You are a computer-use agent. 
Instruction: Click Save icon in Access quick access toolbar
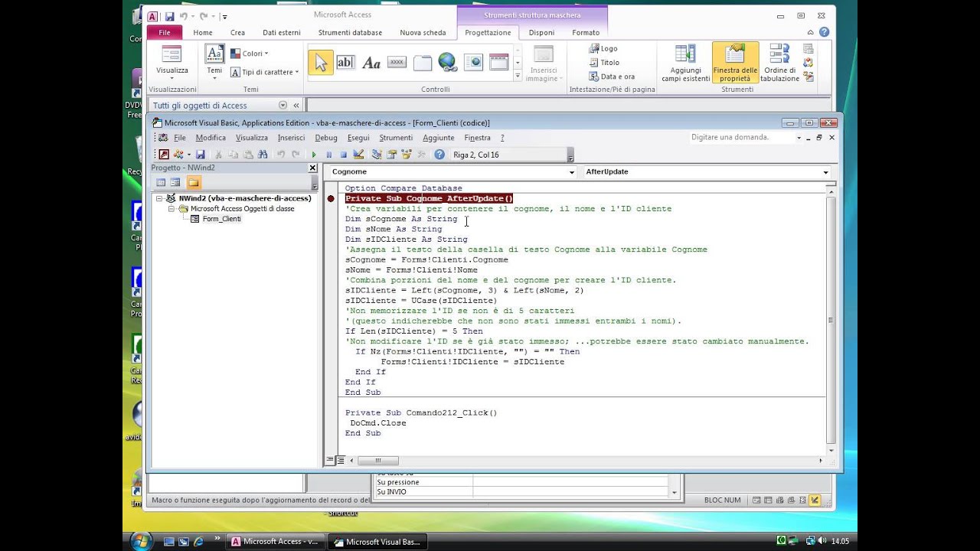(169, 16)
